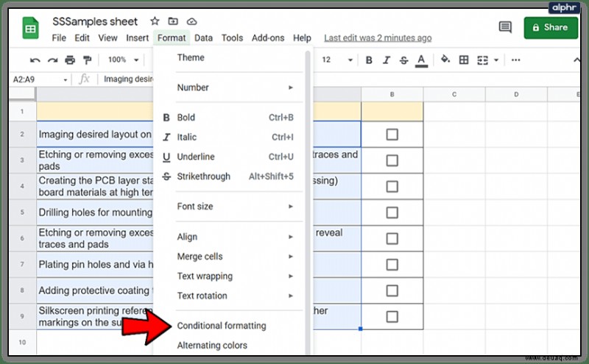Collapse the header with the chevron

tap(576, 60)
